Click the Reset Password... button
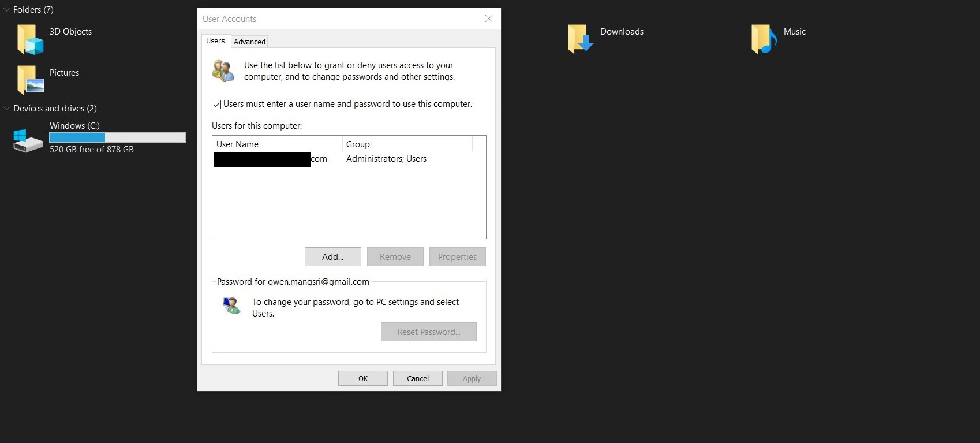 coord(429,332)
